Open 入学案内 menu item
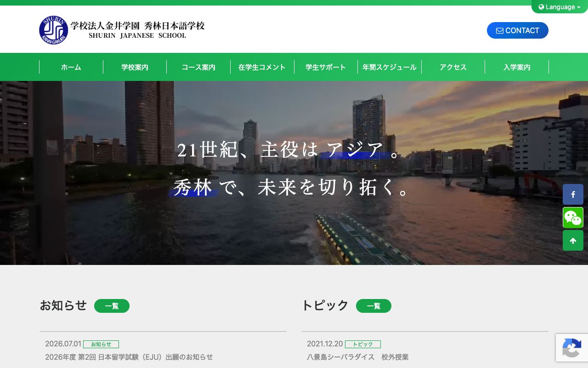588x368 pixels. pyautogui.click(x=517, y=67)
